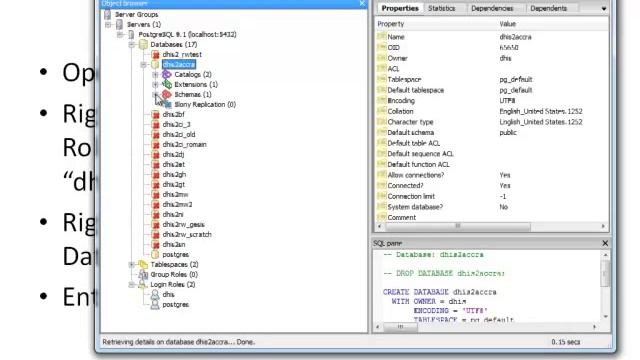Viewport: 640px width, 360px height.
Task: Click the postgres login role icon
Action: click(x=155, y=304)
